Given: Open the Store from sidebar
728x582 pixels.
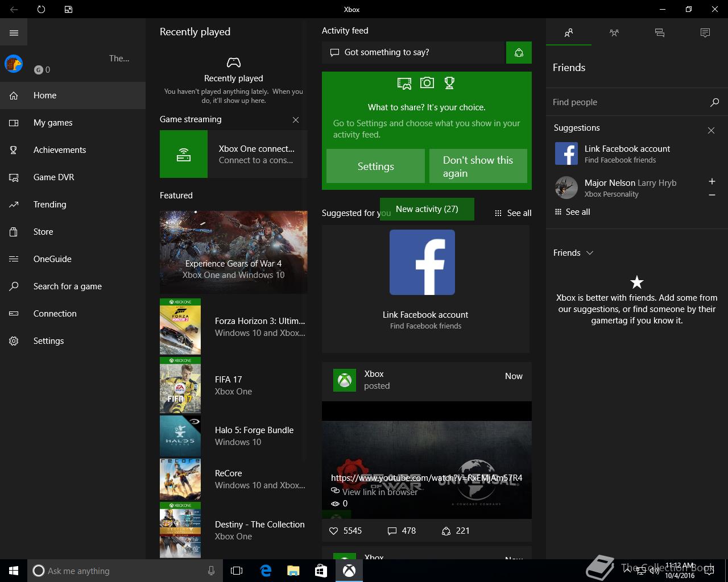Looking at the screenshot, I should point(73,232).
